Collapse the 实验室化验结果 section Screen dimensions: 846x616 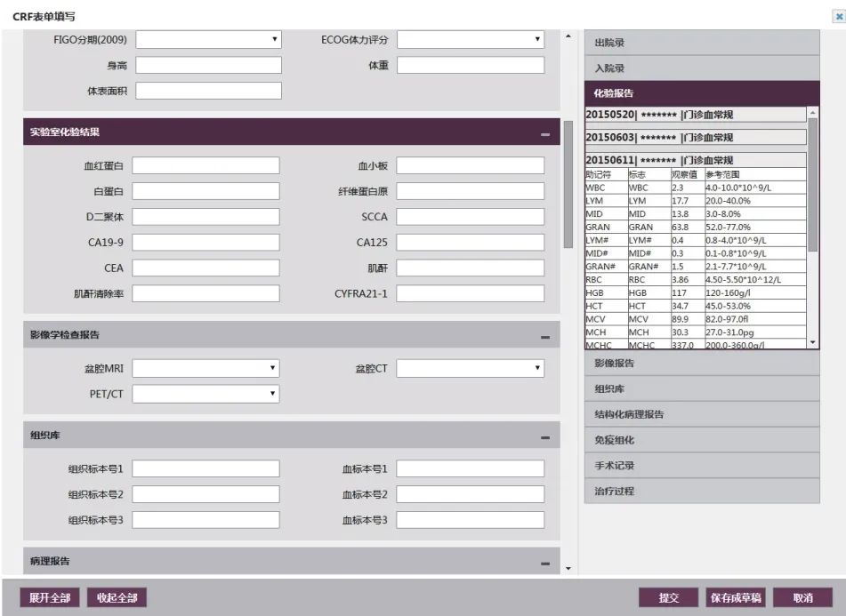(544, 134)
